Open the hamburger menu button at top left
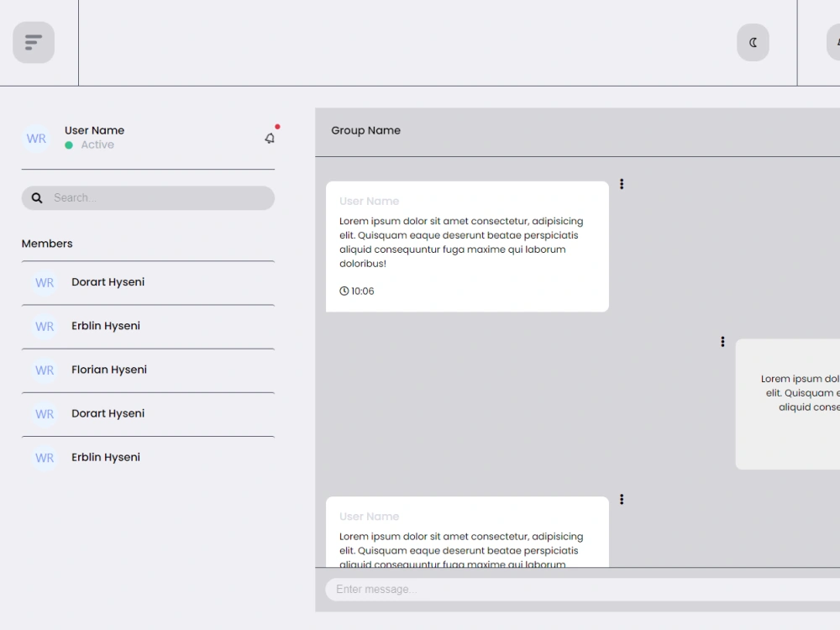This screenshot has width=840, height=630. (34, 42)
